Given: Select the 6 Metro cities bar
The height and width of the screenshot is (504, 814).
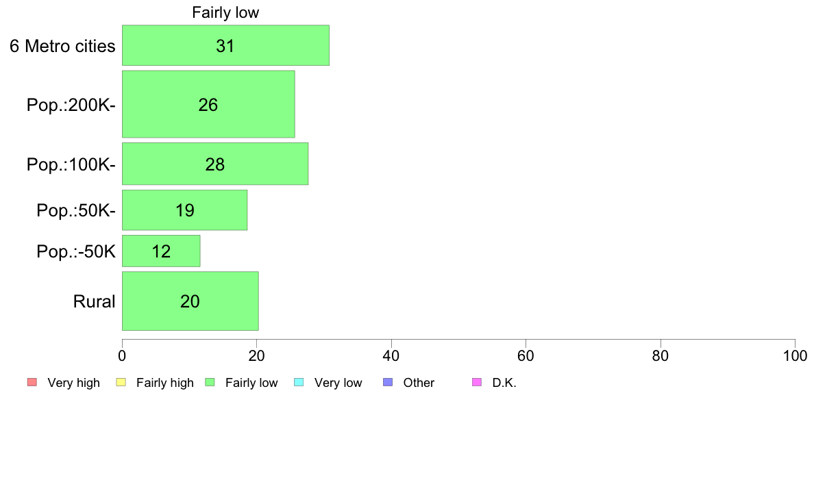Looking at the screenshot, I should coord(226,45).
